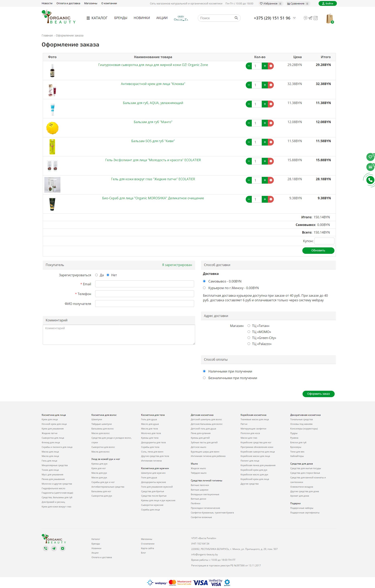This screenshot has width=375, height=588.
Task: Remove Бальзам для губ "Манго" from cart
Action: [271, 123]
